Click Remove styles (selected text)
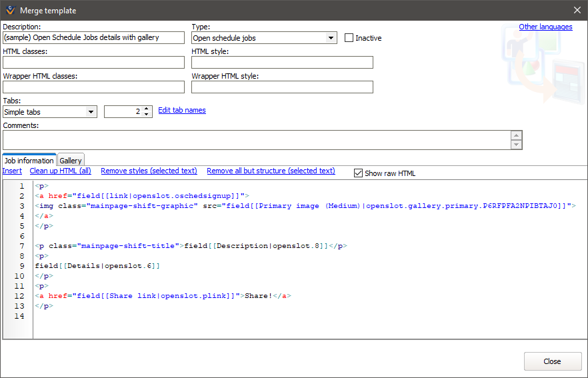The width and height of the screenshot is (588, 378). pos(149,171)
